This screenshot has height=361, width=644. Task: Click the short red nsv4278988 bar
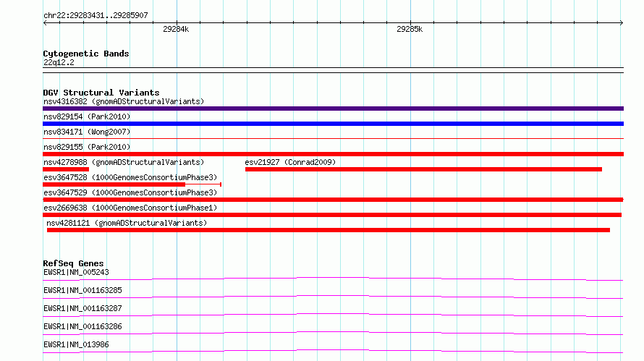point(66,169)
